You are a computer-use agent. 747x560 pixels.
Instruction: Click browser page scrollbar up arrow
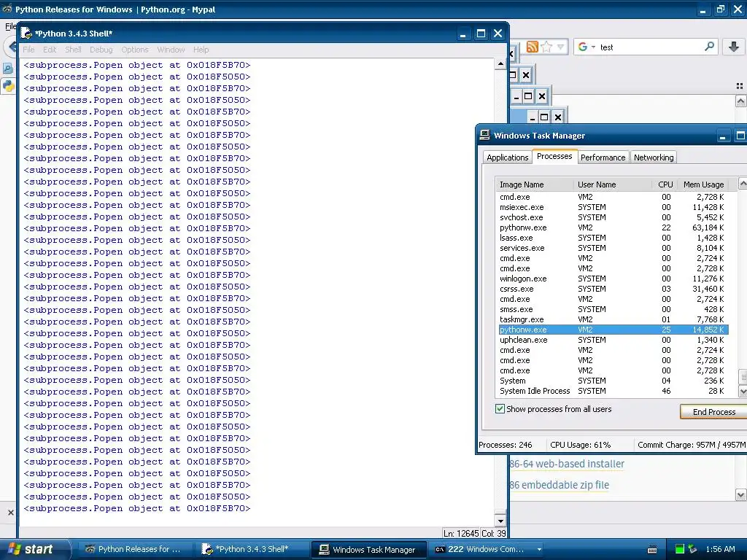[x=740, y=101]
